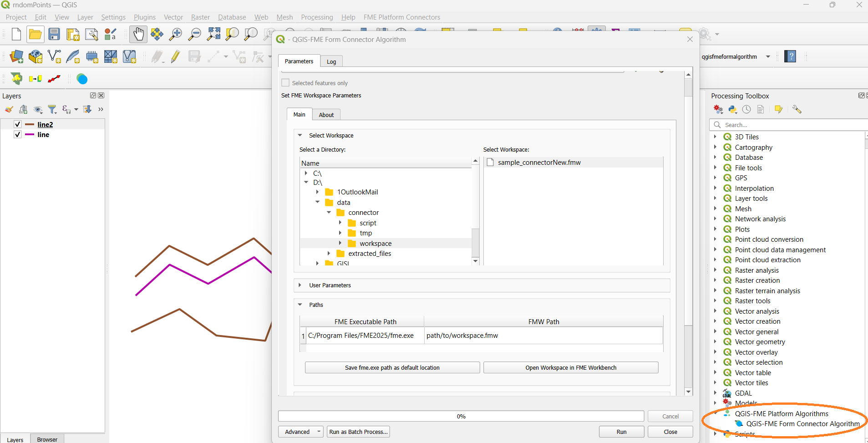Switch to the Browser panel tab
This screenshot has height=443, width=868.
(x=47, y=439)
